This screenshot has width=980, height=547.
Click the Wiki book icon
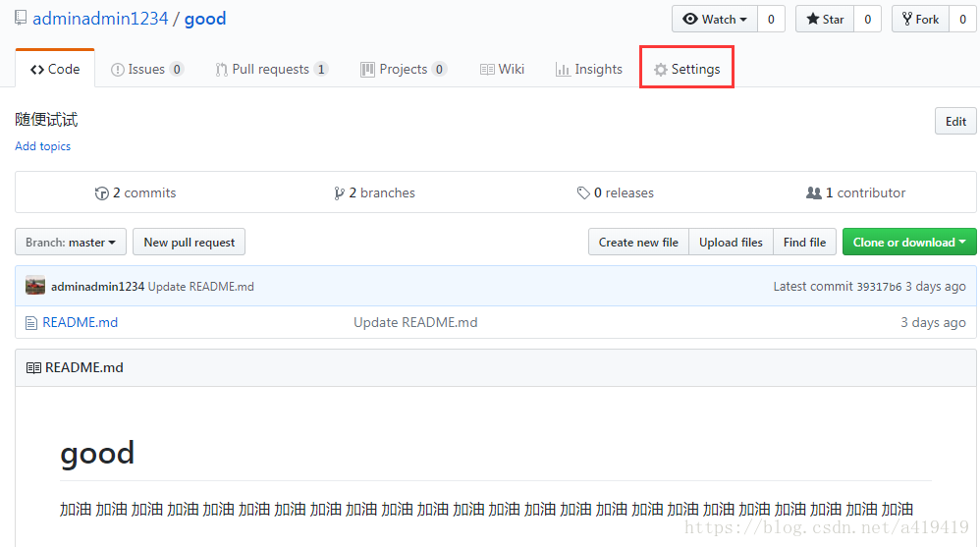pos(487,70)
